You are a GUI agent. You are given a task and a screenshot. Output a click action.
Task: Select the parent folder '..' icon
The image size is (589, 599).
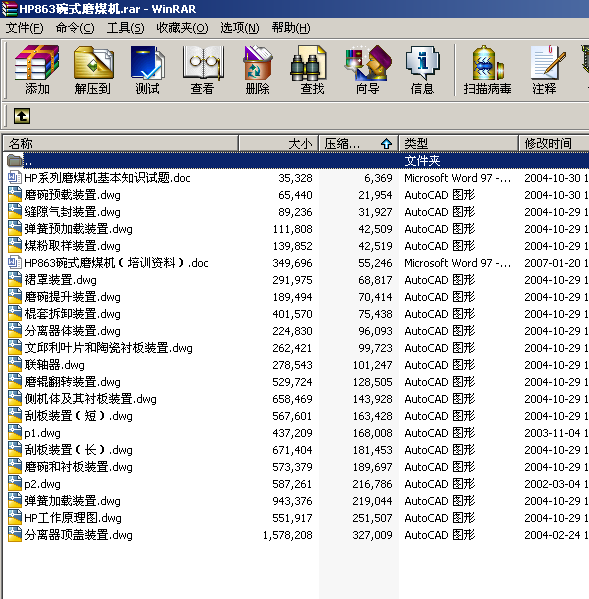15,160
